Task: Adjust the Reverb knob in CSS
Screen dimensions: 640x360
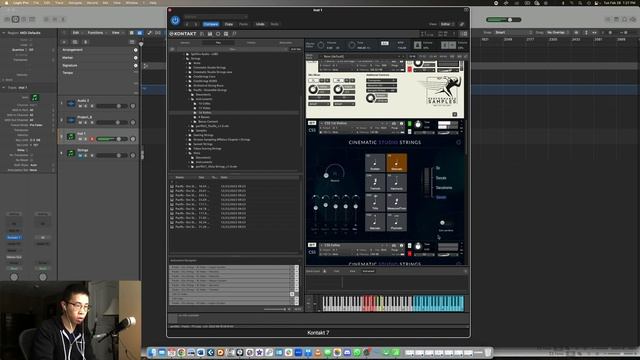Action: [335, 172]
